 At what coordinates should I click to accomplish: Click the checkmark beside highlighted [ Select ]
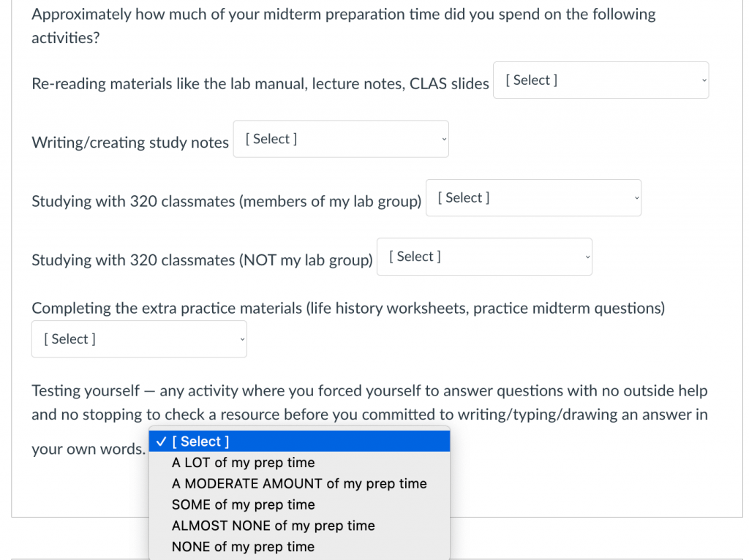coord(161,442)
